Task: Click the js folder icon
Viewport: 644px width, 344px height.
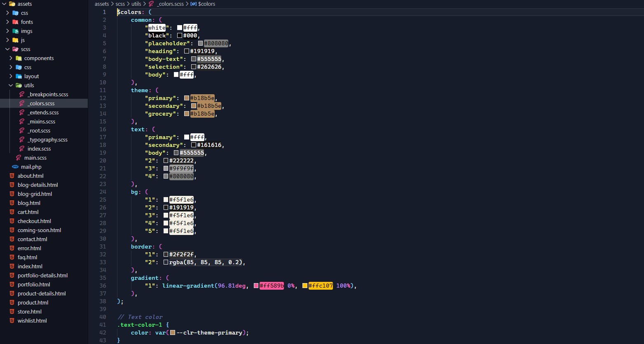Action: point(15,40)
